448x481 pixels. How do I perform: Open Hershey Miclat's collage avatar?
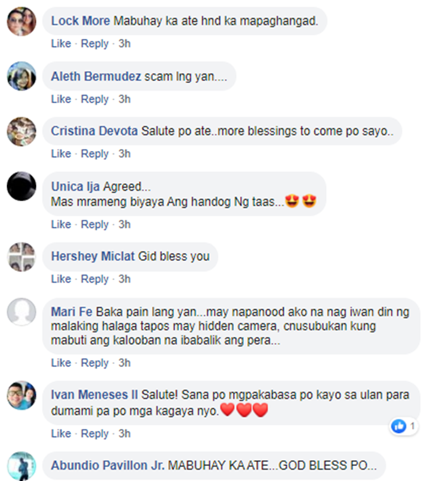(22, 257)
